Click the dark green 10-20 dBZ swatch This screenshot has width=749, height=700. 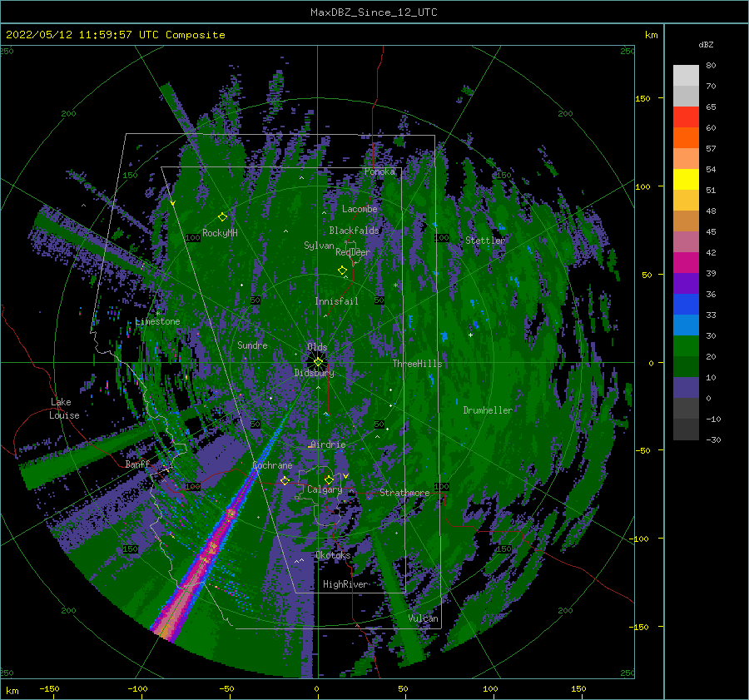coord(686,367)
